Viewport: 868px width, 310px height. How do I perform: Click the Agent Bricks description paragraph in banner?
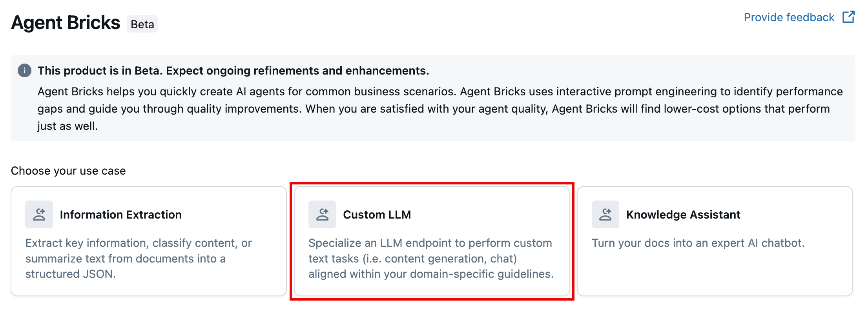tap(439, 109)
